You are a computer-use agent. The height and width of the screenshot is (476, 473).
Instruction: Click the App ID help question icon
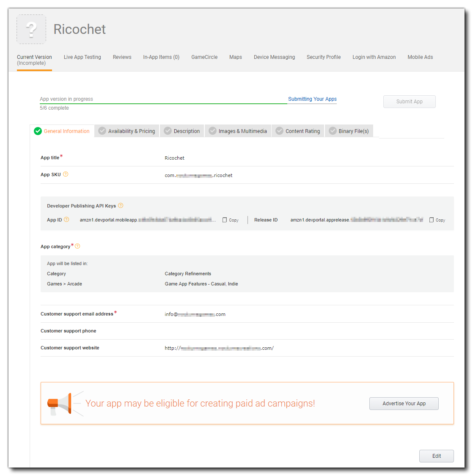pyautogui.click(x=66, y=220)
